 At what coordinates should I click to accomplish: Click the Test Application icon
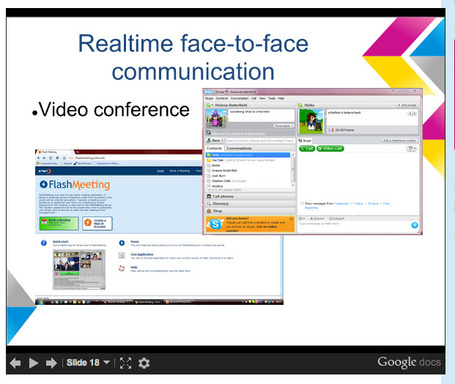point(122,256)
